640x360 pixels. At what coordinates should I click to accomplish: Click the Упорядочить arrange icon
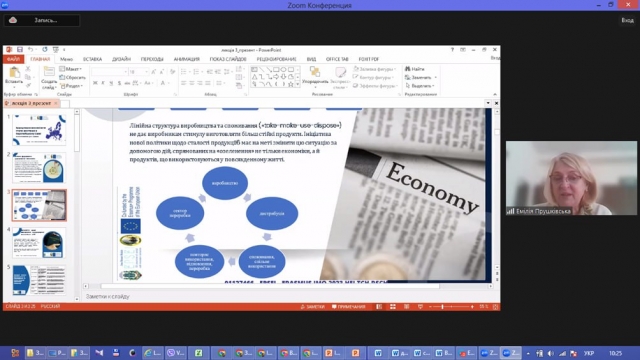(315, 76)
